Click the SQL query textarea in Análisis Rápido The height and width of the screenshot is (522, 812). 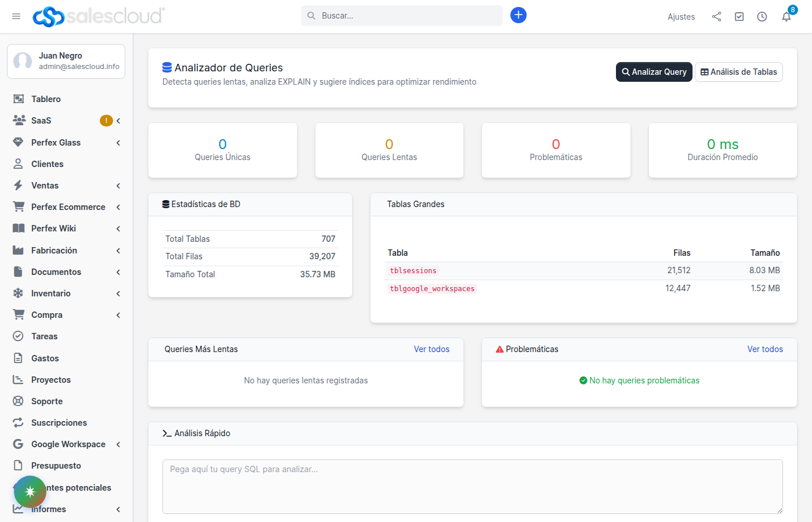pos(472,487)
